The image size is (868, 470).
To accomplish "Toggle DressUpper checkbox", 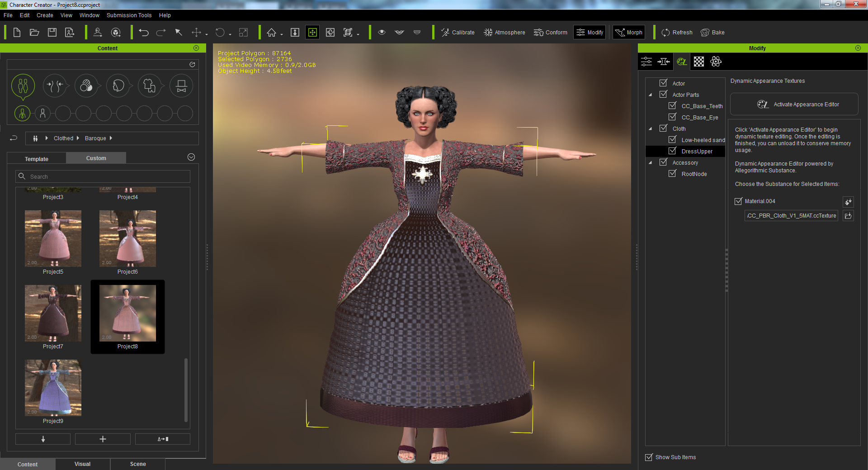I will (x=672, y=151).
